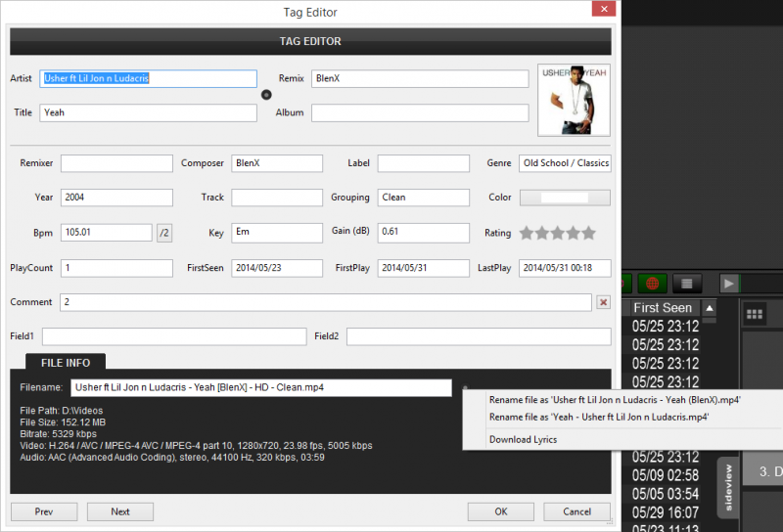Open the grid view icon in the sideview
This screenshot has width=783, height=532.
point(755,314)
